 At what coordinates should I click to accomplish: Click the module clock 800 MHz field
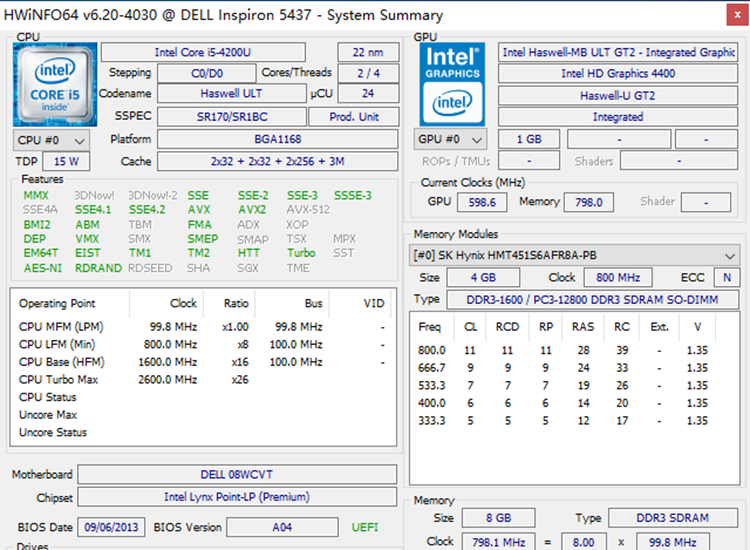pos(618,277)
